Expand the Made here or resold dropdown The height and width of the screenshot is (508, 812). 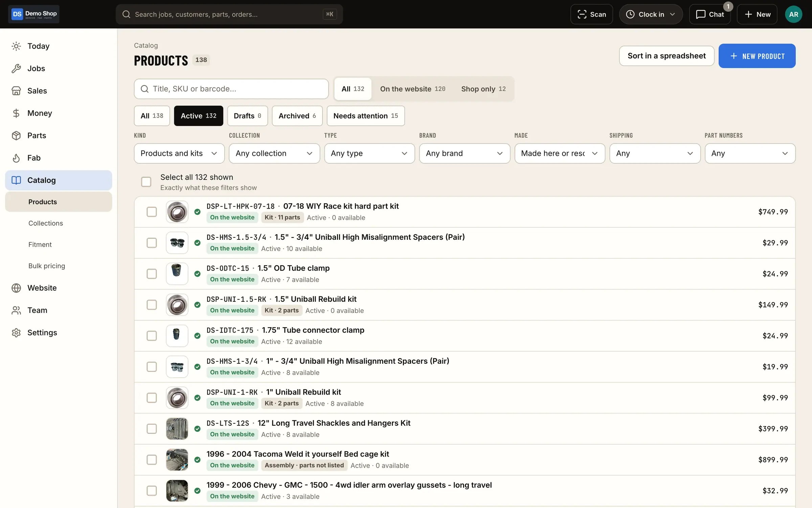[560, 153]
